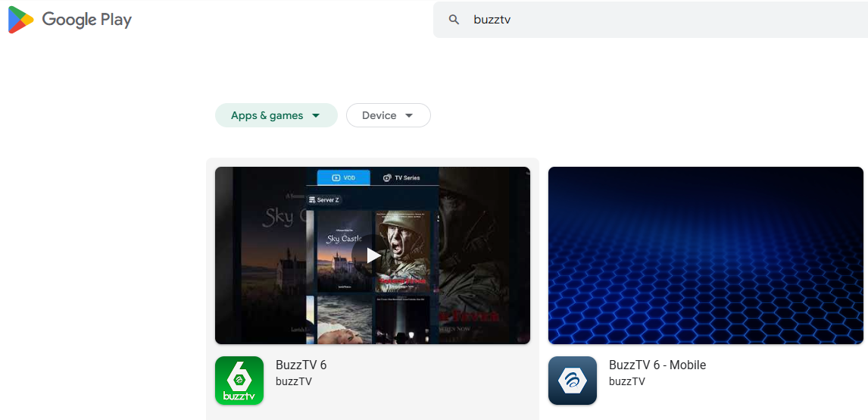The image size is (868, 420).
Task: Select the Apps & games filter label
Action: (267, 116)
